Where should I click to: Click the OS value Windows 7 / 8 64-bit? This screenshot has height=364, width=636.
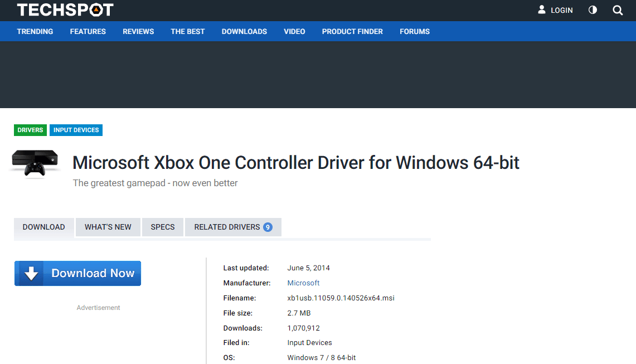point(322,357)
